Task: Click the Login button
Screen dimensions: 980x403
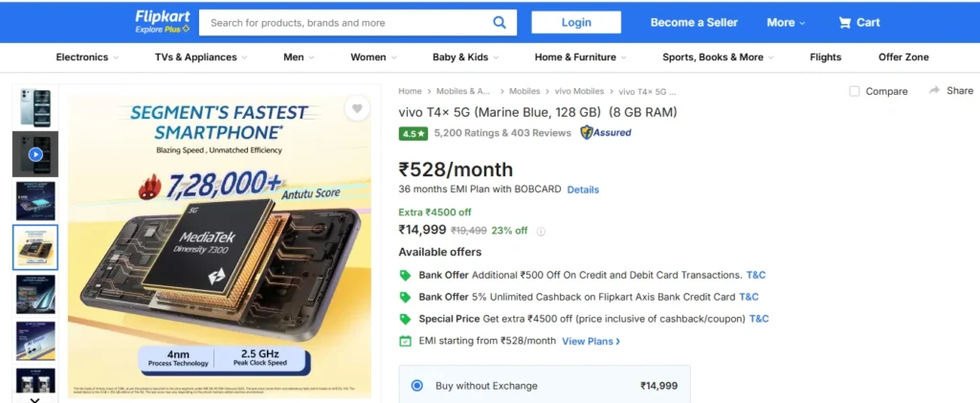Action: click(576, 22)
